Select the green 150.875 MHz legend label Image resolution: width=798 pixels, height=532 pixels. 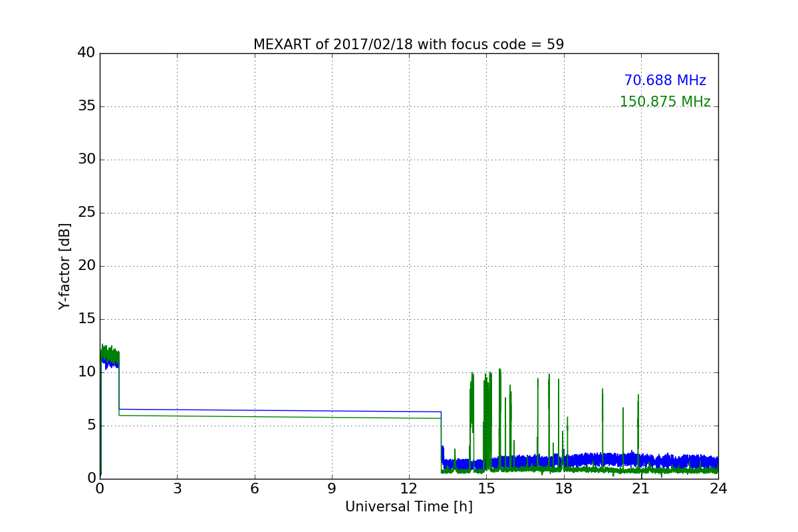[665, 102]
